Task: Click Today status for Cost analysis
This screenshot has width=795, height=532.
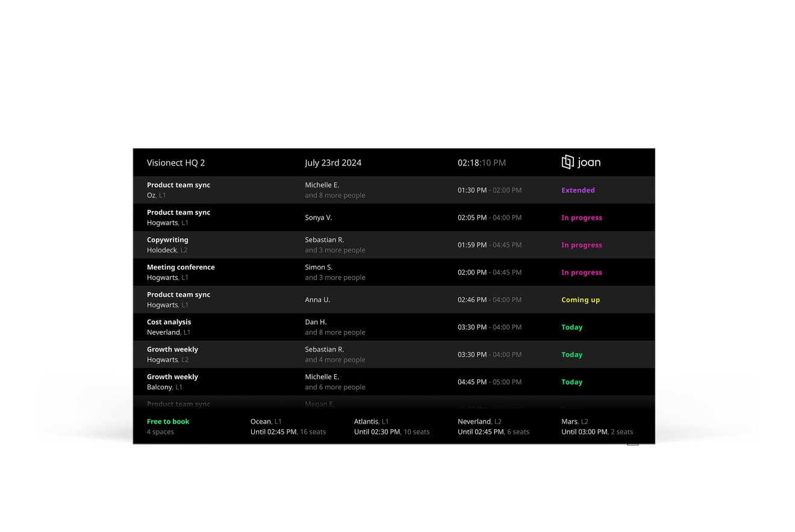Action: point(572,327)
